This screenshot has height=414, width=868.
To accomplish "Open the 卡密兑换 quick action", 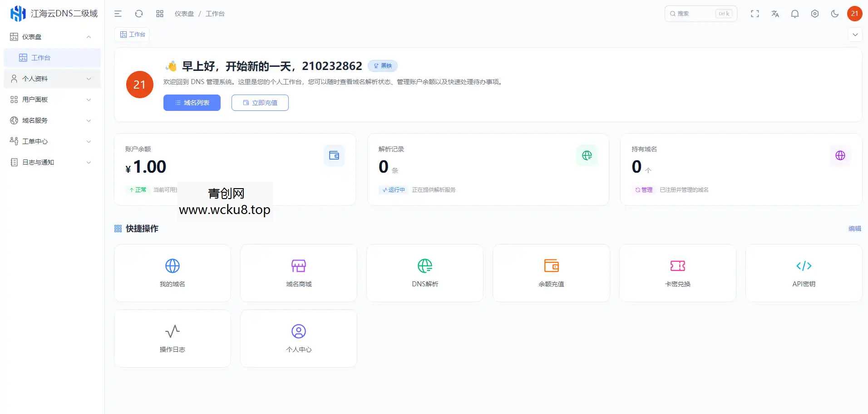I will 677,273.
